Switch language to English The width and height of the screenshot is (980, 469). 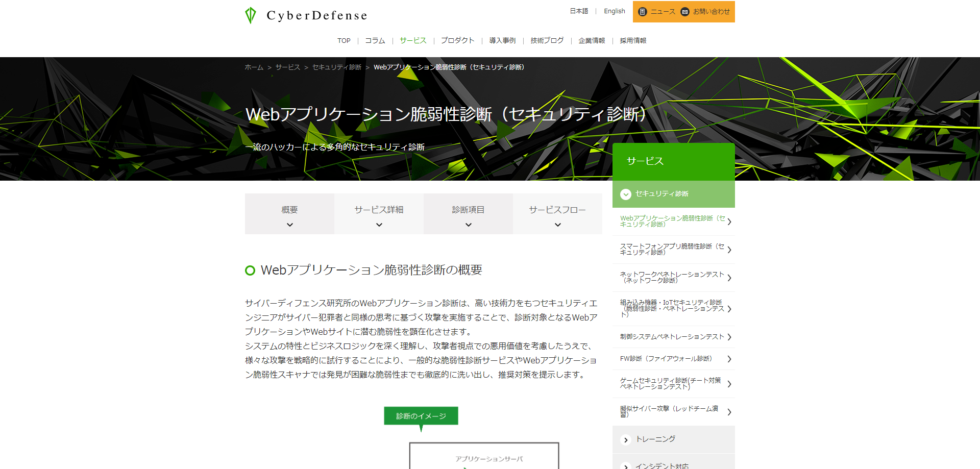[615, 11]
